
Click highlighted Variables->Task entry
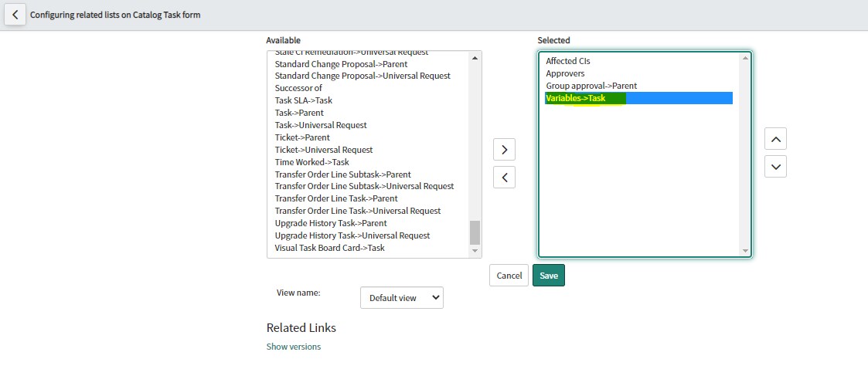click(x=576, y=98)
